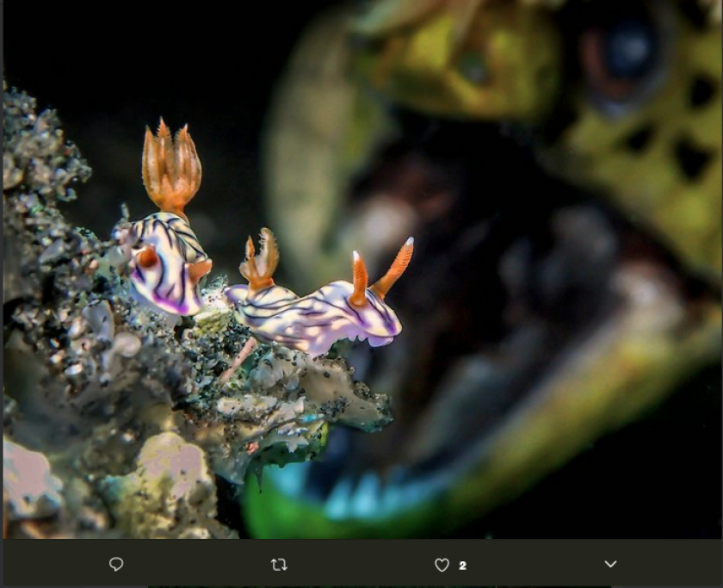Click the reply speech bubble icon
Viewport: 723px width, 588px height.
point(116,564)
